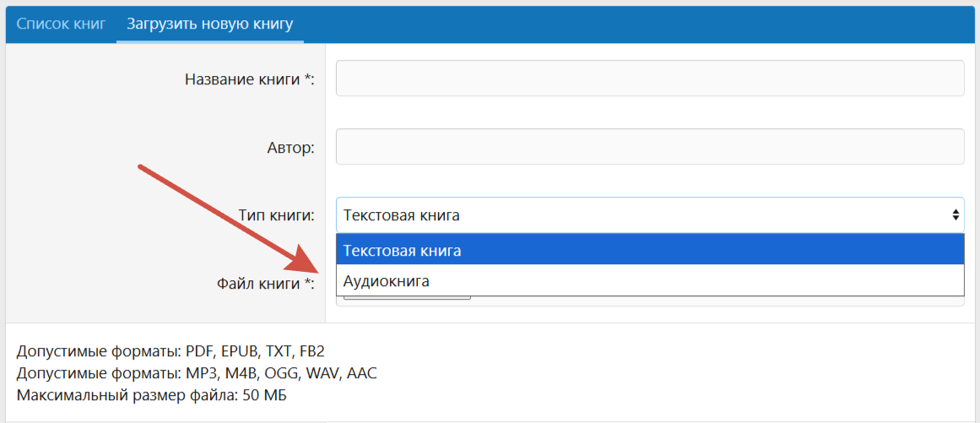Open the Загрузить новую книгу tab
Viewport: 980px width, 423px height.
pos(210,24)
